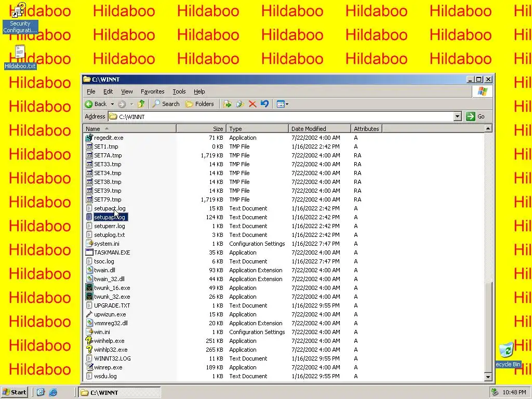This screenshot has height=399, width=532.
Task: Launch Internet Explorer from quick launch
Action: tap(54, 392)
